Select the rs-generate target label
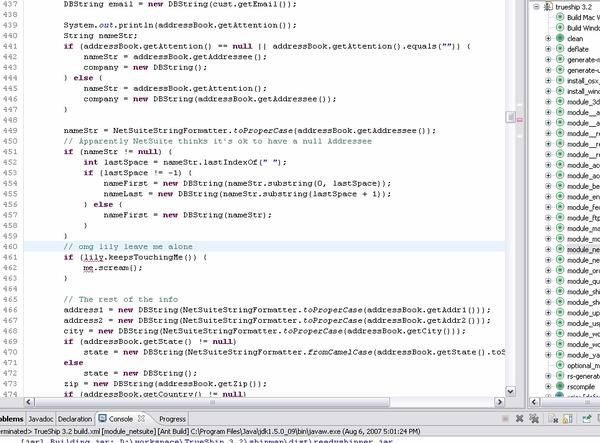 coord(582,375)
